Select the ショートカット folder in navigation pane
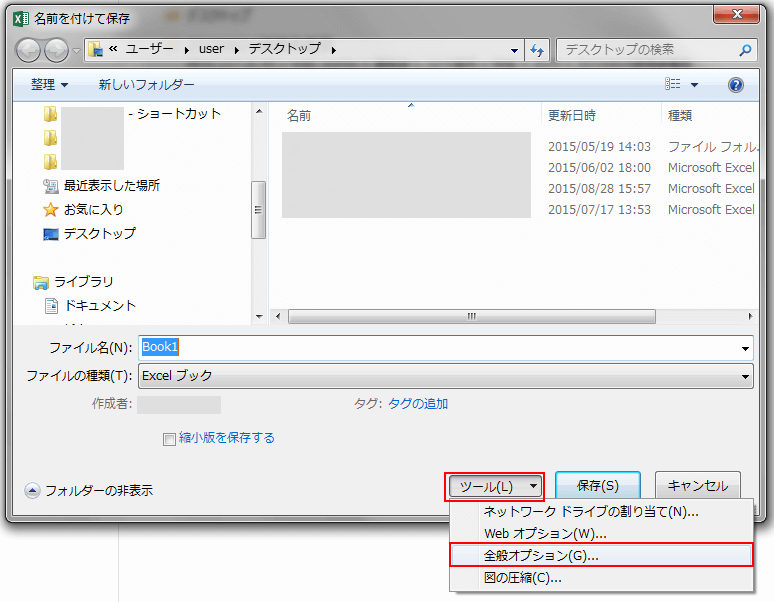This screenshot has width=774, height=602. (x=132, y=114)
